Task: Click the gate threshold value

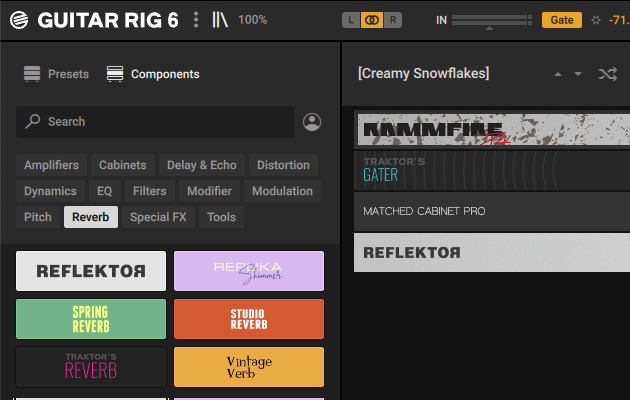Action: pos(619,20)
